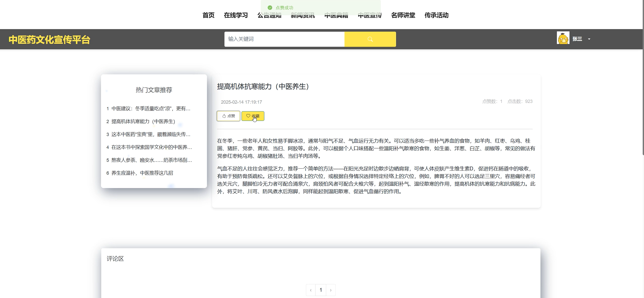Open the 在线学习 navigation item
This screenshot has height=298, width=644.
coord(236,15)
